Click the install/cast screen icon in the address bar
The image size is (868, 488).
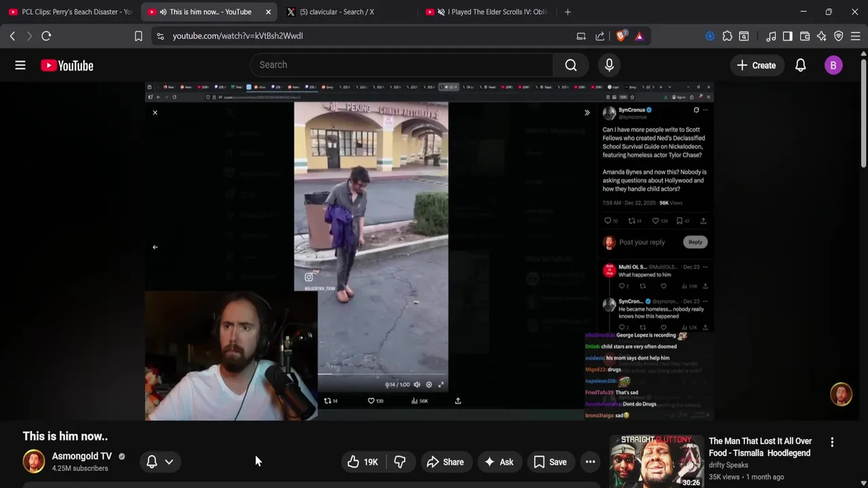[581, 36]
